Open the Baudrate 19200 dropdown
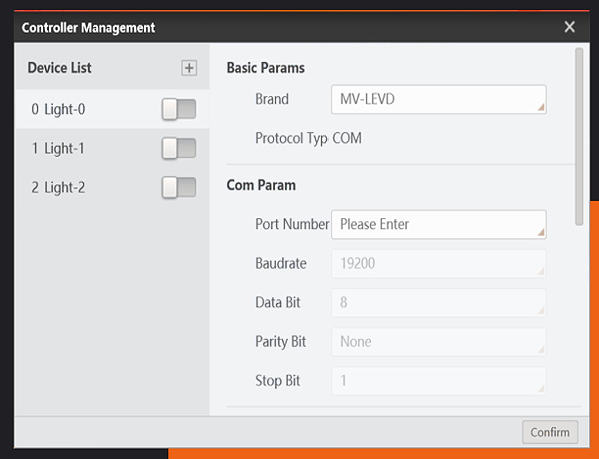599x459 pixels. (439, 263)
